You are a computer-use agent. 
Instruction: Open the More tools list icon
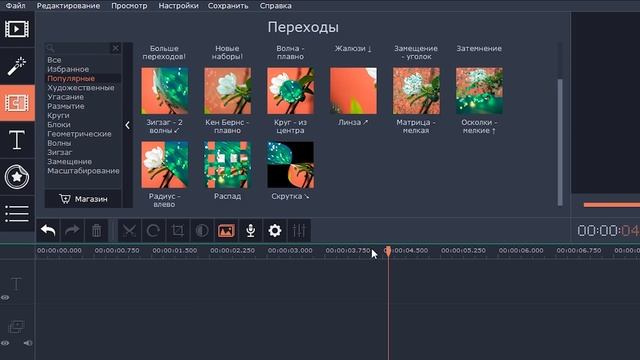[x=17, y=214]
